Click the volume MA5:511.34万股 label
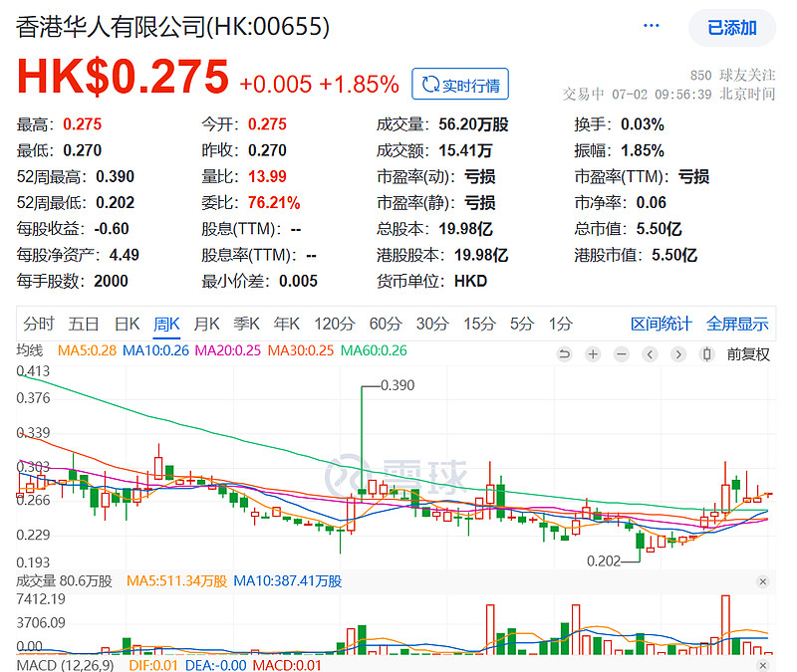 [x=177, y=581]
